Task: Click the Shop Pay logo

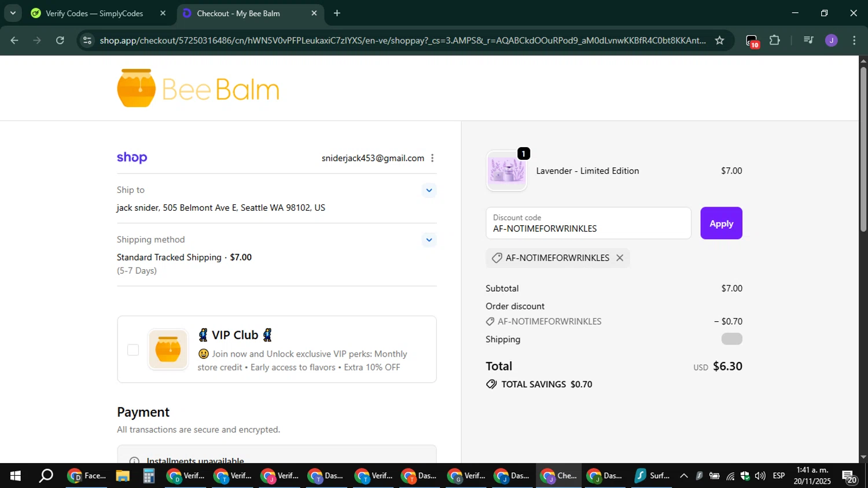Action: pyautogui.click(x=132, y=157)
